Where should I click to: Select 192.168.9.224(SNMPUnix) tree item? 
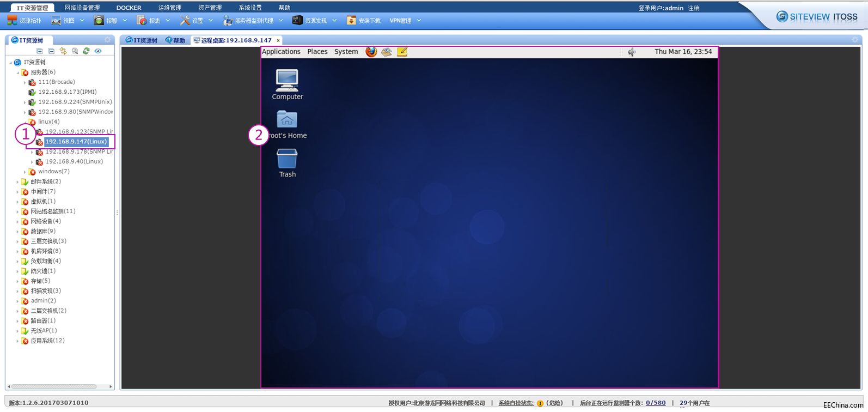click(x=75, y=102)
